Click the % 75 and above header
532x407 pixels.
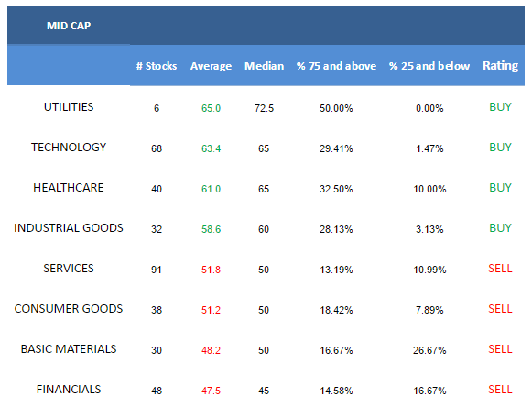tap(336, 66)
